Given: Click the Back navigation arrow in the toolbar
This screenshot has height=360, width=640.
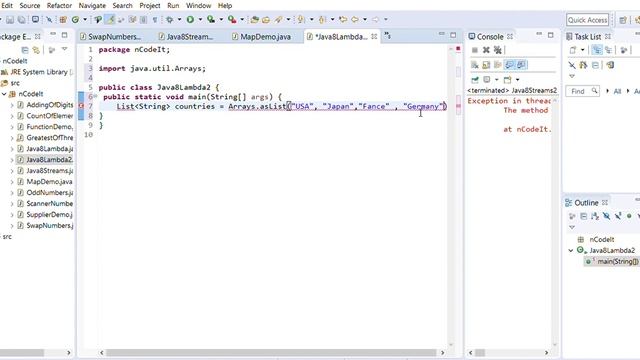Looking at the screenshot, I should tap(355, 19).
